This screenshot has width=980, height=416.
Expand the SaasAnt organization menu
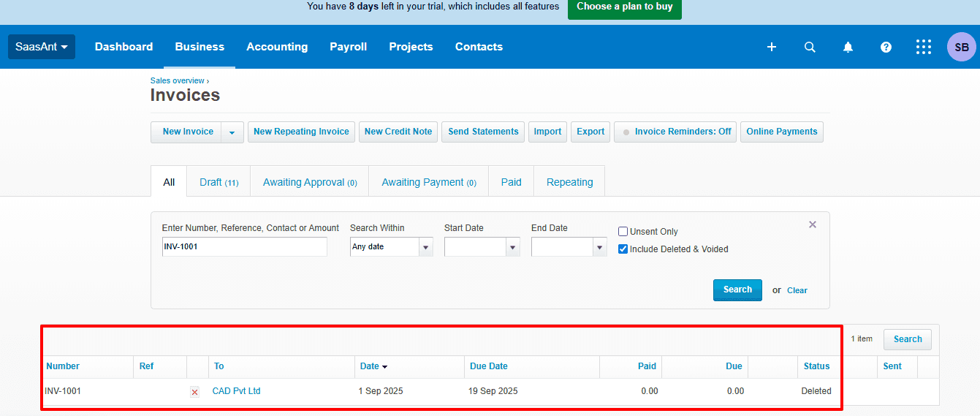click(42, 47)
